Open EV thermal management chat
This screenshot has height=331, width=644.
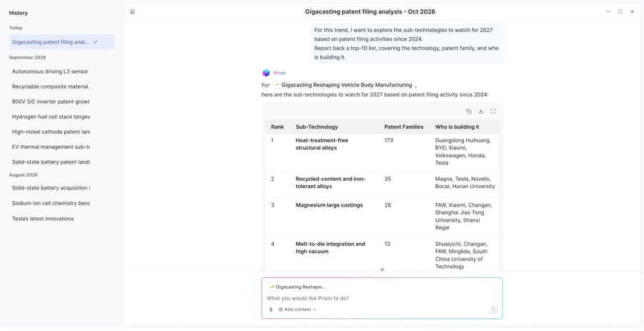(x=51, y=147)
